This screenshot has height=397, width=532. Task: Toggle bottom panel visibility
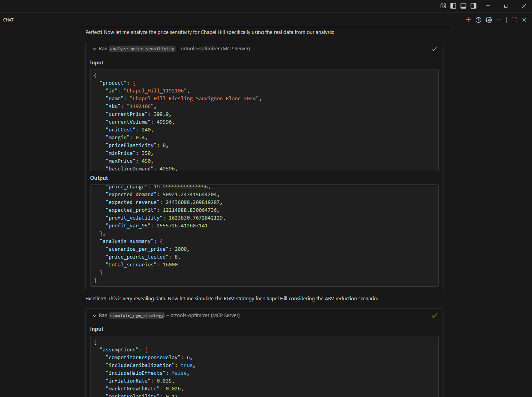(463, 6)
